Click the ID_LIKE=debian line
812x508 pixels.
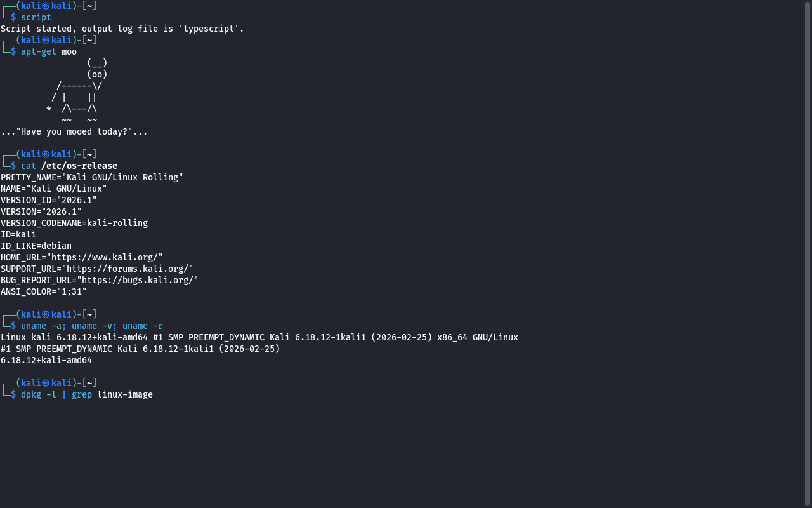36,246
